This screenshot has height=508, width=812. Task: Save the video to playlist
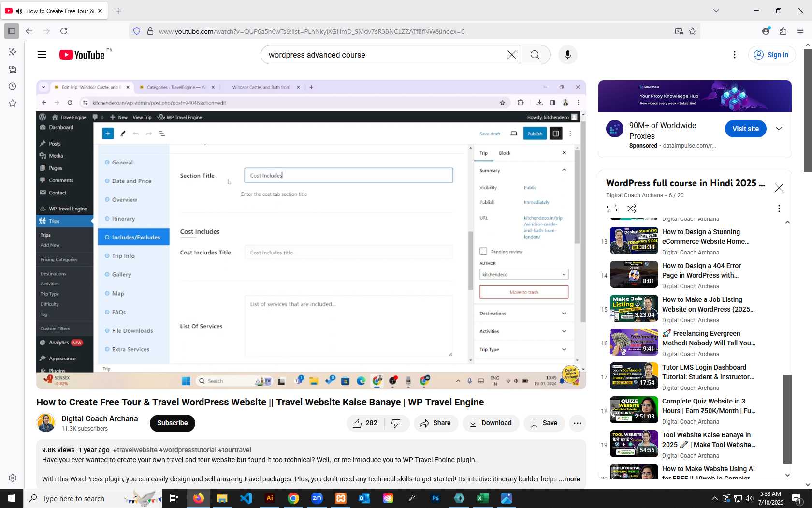click(544, 423)
